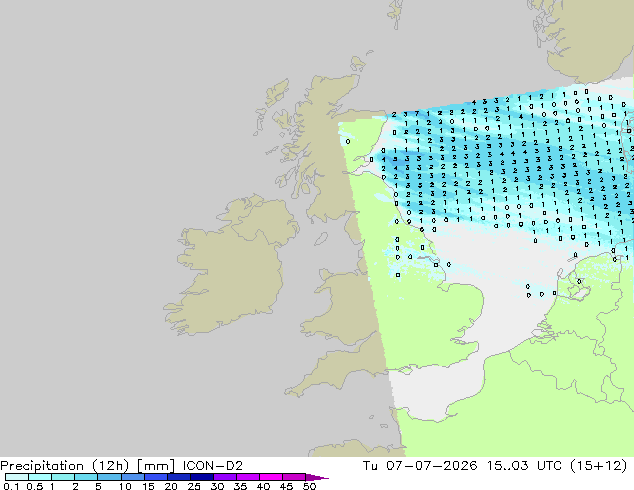Click the 30–35 mm violet legend swatch
The width and height of the screenshot is (634, 490).
pyautogui.click(x=224, y=477)
